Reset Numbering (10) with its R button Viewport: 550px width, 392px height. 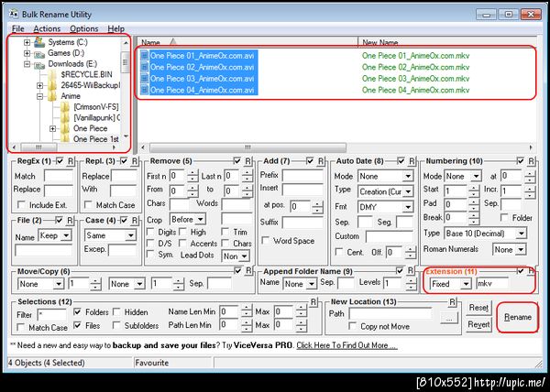click(x=531, y=161)
